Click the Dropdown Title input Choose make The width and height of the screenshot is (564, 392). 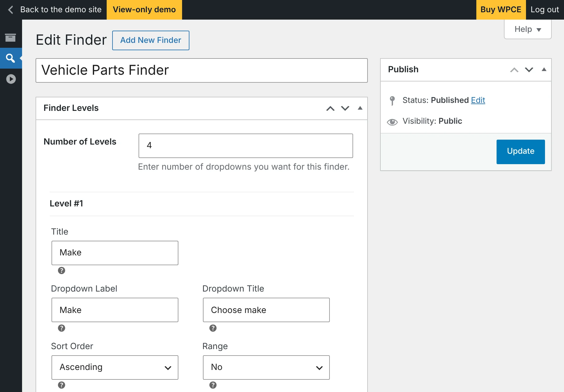point(266,310)
